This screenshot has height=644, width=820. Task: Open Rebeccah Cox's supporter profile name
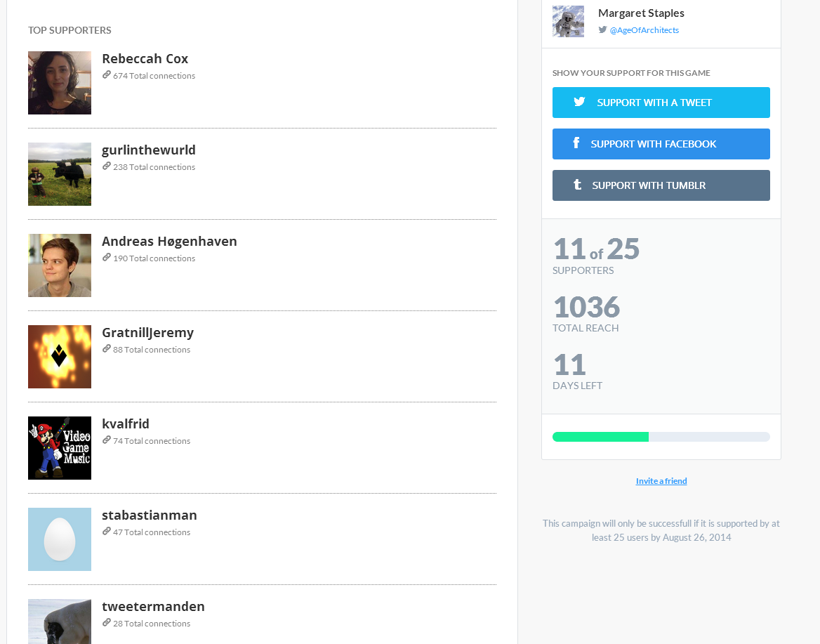point(145,58)
